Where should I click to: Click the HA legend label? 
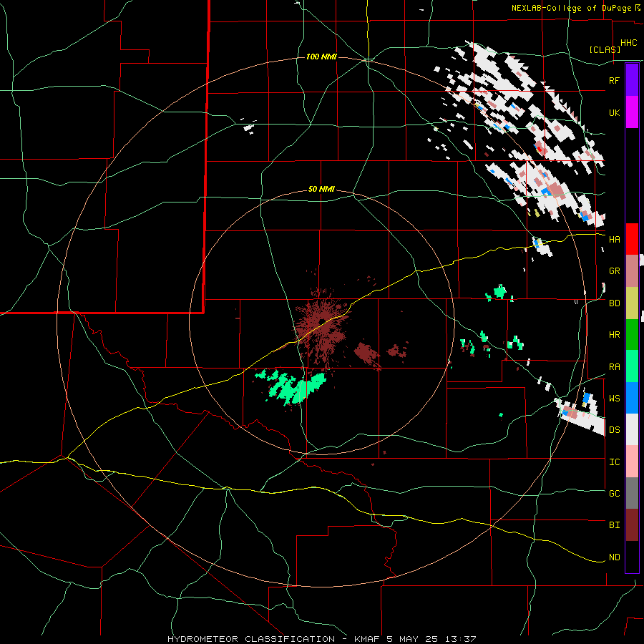614,239
